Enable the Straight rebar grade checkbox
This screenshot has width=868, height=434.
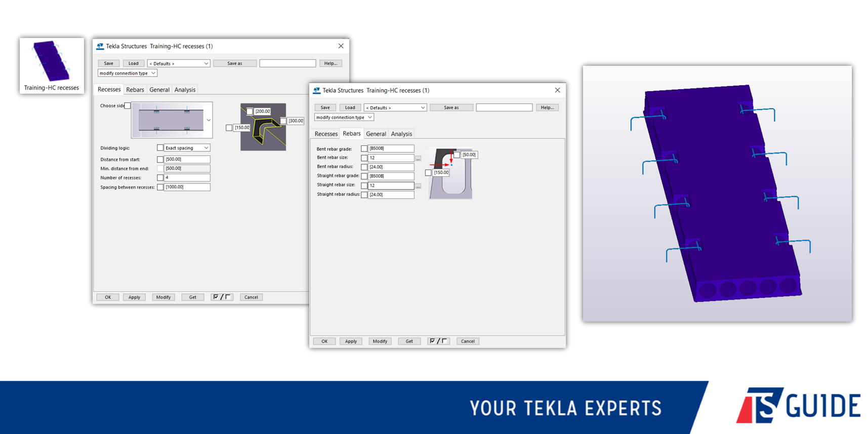pyautogui.click(x=364, y=176)
